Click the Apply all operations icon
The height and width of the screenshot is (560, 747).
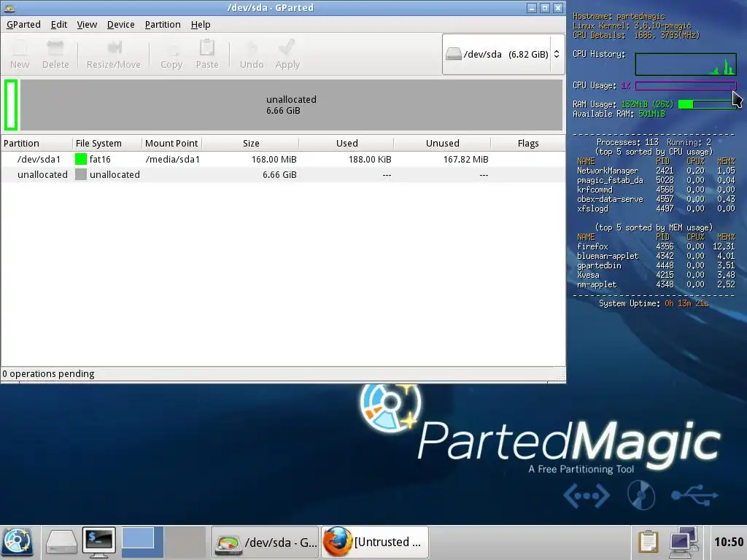click(x=287, y=54)
